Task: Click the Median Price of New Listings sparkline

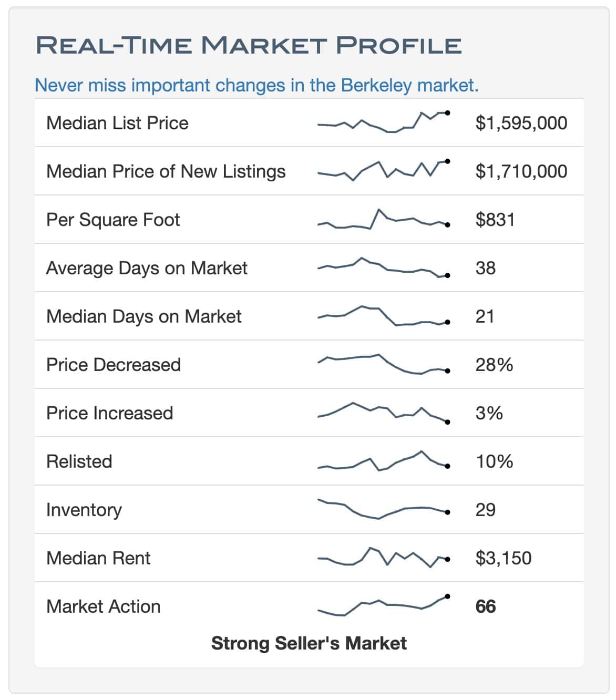Action: [x=384, y=170]
